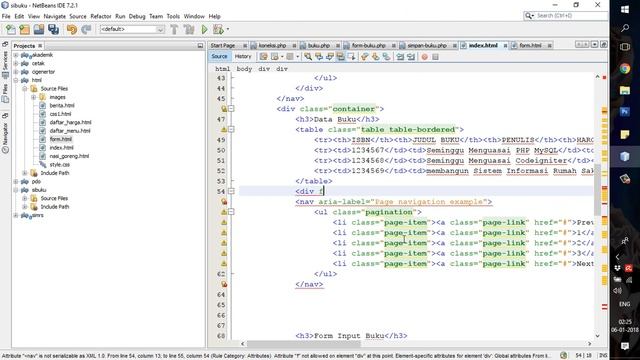This screenshot has height=360, width=640.
Task: Open Chrome from Windows taskbar
Action: (624, 69)
